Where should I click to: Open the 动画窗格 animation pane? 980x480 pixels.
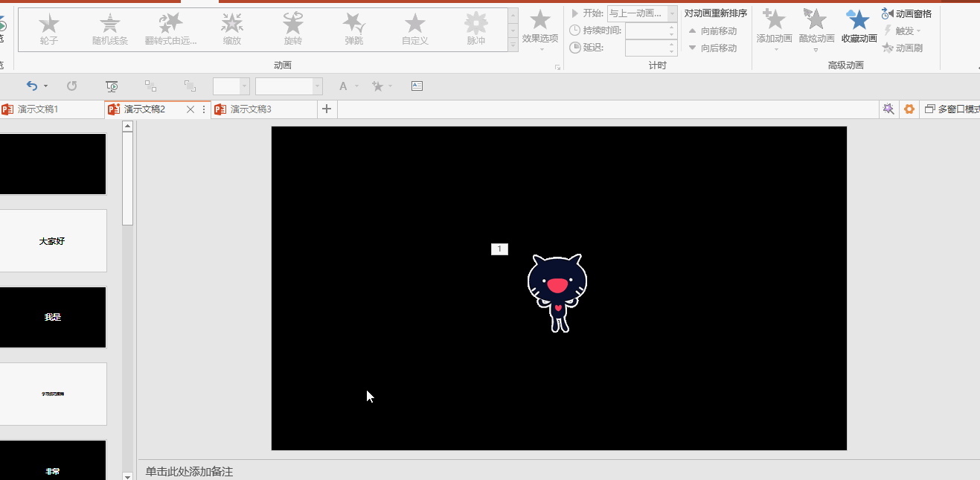coord(906,13)
